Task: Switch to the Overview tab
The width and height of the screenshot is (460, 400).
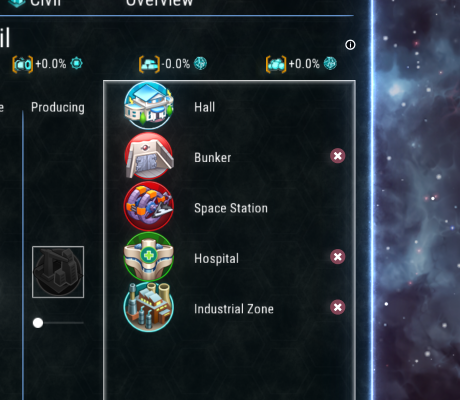Action: coord(159,3)
